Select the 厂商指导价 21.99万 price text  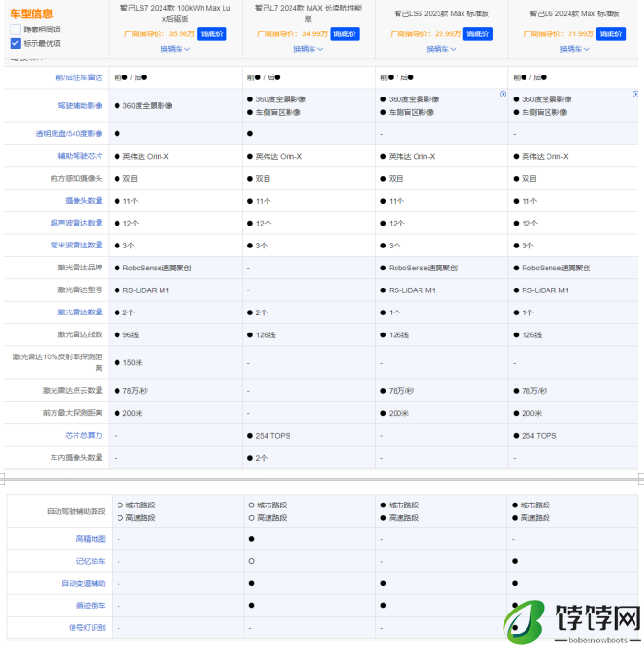(x=558, y=33)
